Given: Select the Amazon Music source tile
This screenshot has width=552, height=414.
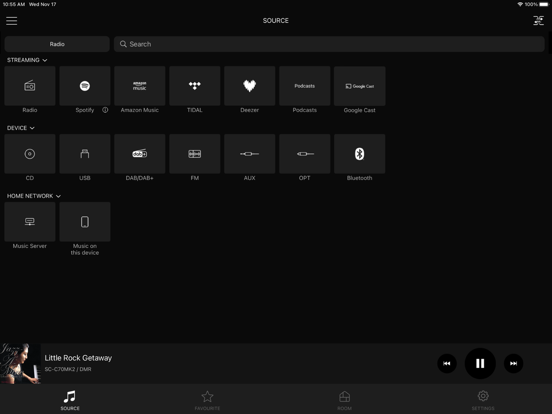Looking at the screenshot, I should point(140,86).
